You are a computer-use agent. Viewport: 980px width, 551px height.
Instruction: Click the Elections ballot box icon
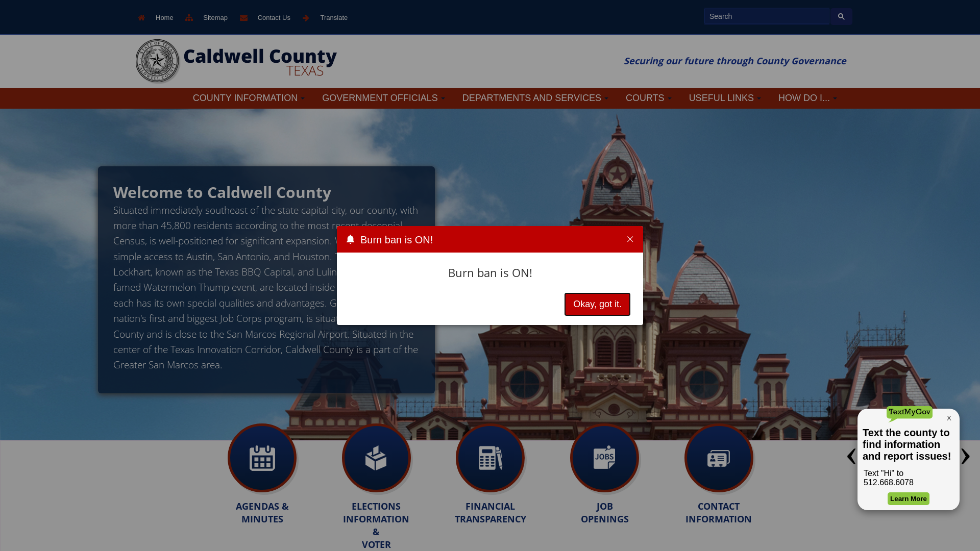(x=376, y=458)
